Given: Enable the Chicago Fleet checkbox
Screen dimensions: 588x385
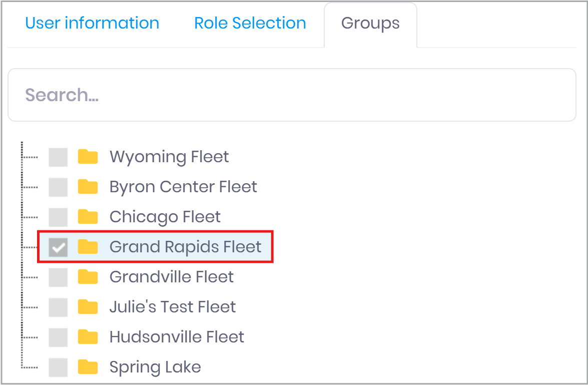Looking at the screenshot, I should click(x=58, y=217).
